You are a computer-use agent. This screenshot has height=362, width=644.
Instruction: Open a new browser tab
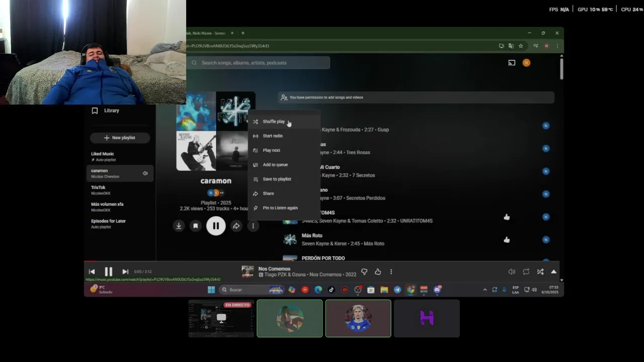click(x=243, y=33)
